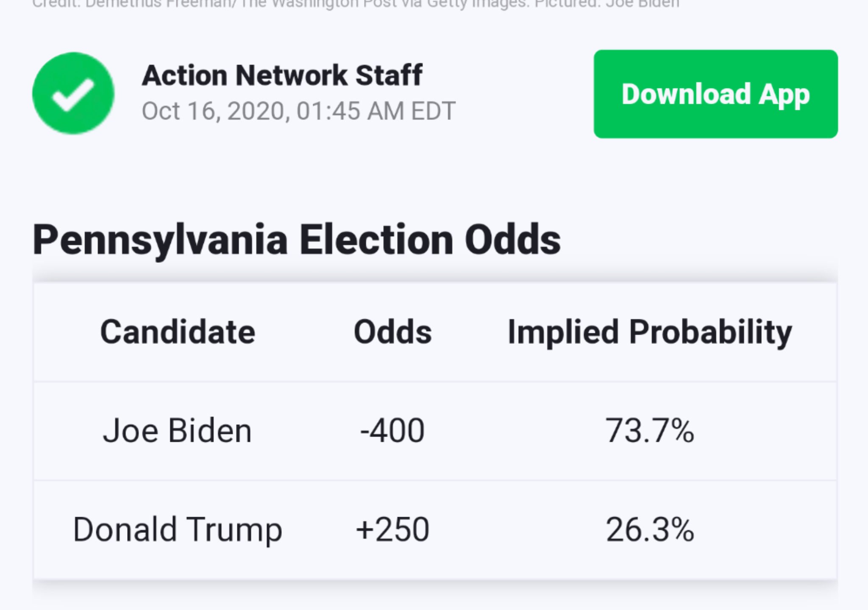Click the 26.3% implied probability cell
This screenshot has width=868, height=610.
point(650,530)
